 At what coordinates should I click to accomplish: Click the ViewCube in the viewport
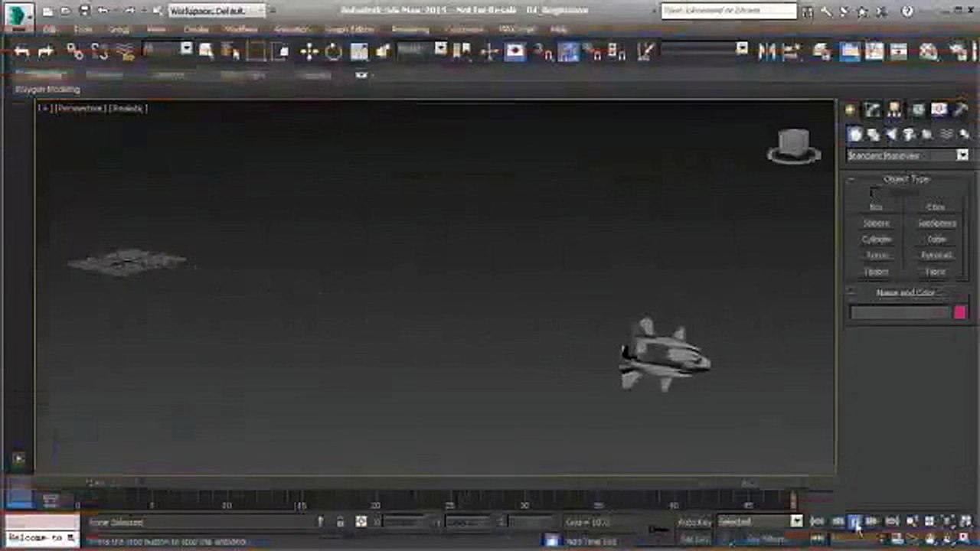(794, 147)
